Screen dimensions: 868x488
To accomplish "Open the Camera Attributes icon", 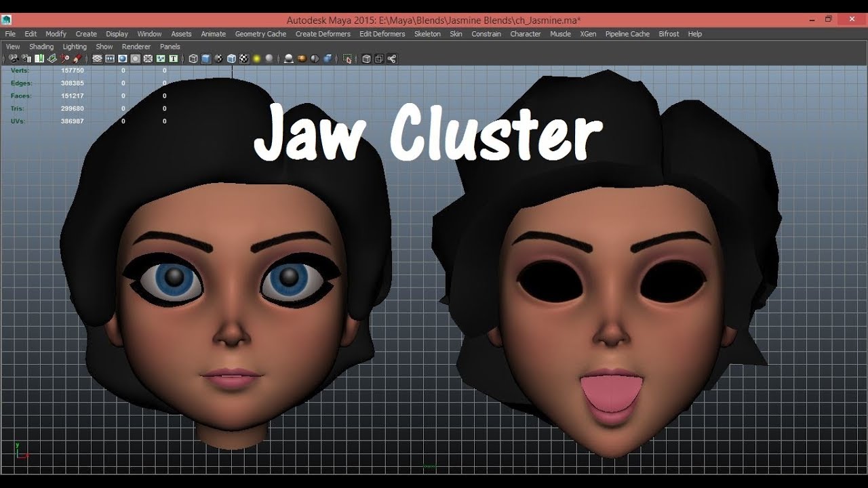I will (27, 59).
